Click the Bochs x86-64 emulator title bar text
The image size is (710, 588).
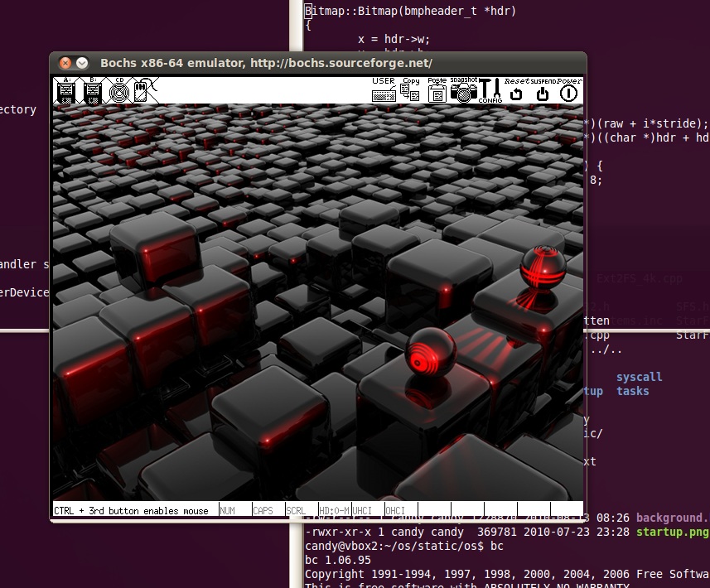pyautogui.click(x=266, y=63)
